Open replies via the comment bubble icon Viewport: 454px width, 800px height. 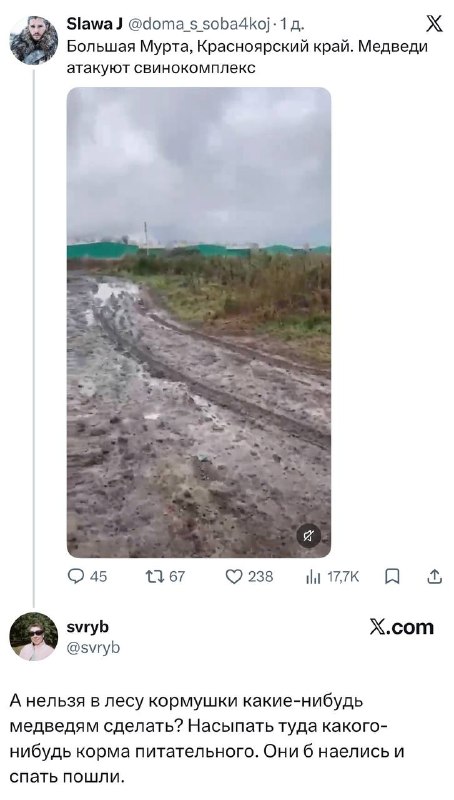point(75,577)
